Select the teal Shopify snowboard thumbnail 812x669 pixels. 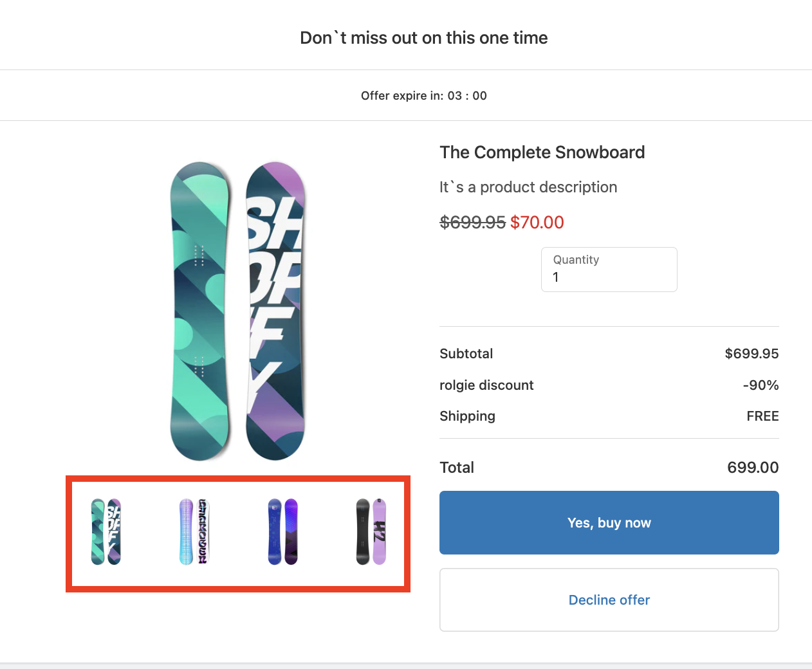(106, 532)
